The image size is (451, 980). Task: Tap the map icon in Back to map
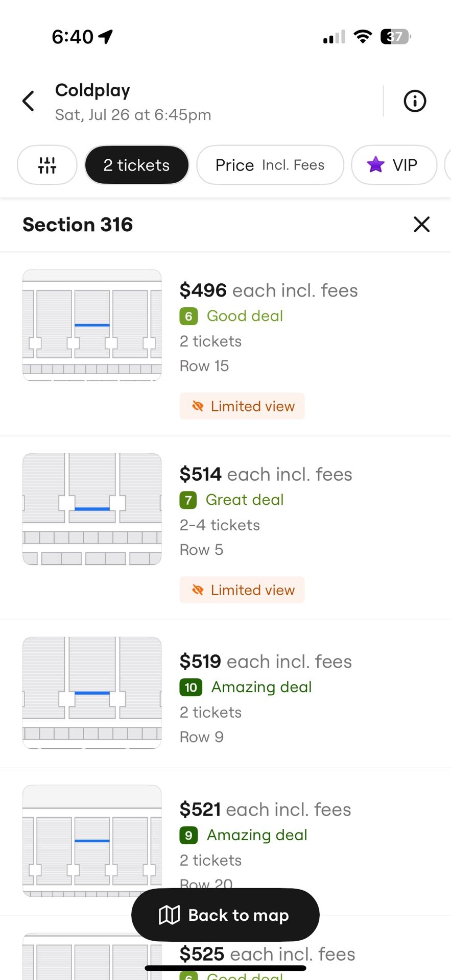pos(169,915)
